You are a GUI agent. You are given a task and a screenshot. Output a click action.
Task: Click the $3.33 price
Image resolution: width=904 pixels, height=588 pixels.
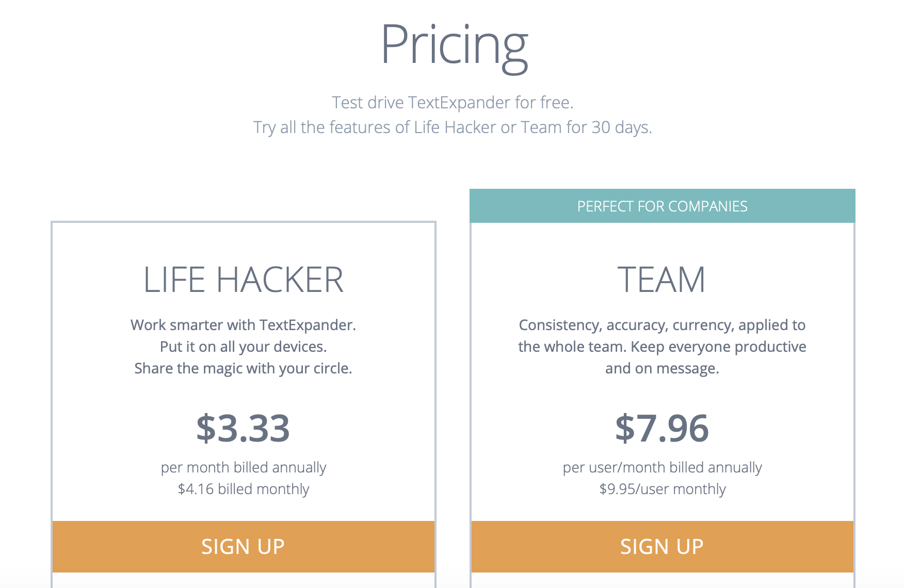[x=243, y=428]
